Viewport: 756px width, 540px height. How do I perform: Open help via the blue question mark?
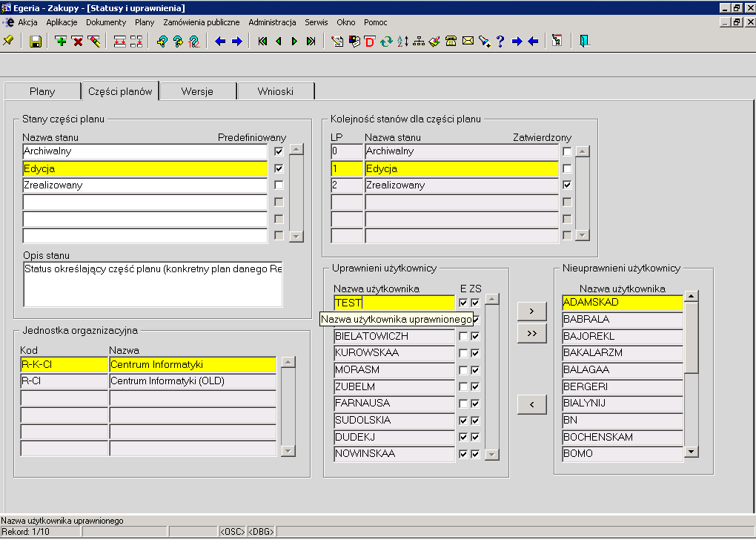coord(500,41)
